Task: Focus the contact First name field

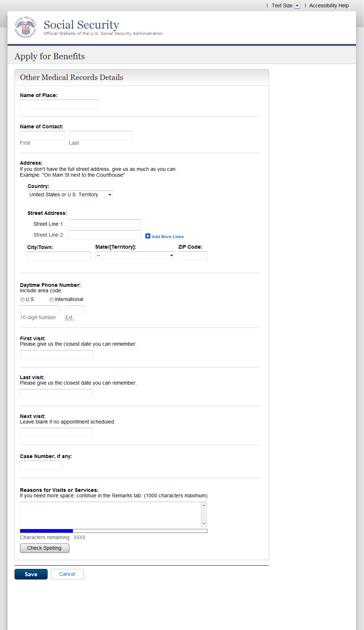Action: tap(43, 135)
